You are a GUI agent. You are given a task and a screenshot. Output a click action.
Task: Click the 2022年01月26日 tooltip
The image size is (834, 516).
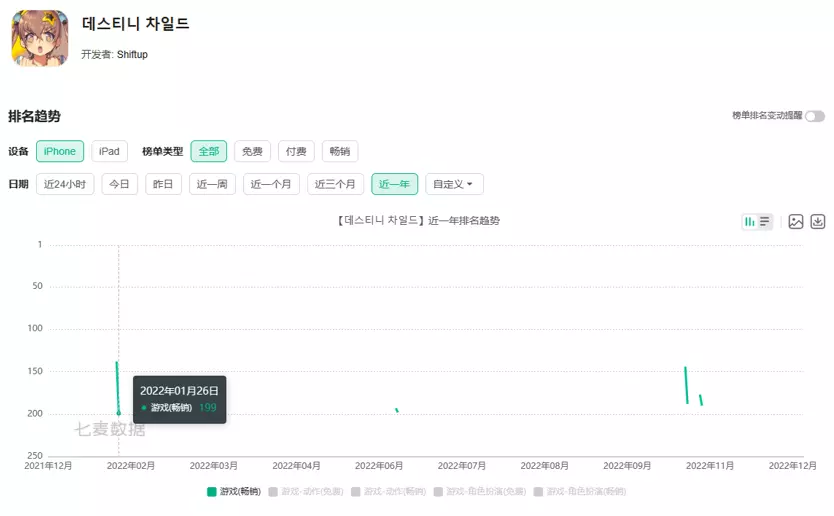tap(179, 400)
